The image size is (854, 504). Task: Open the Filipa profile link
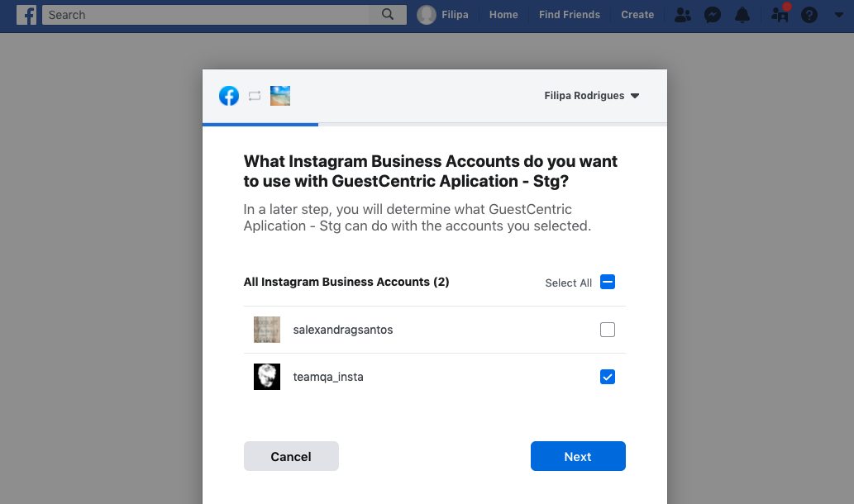point(455,15)
